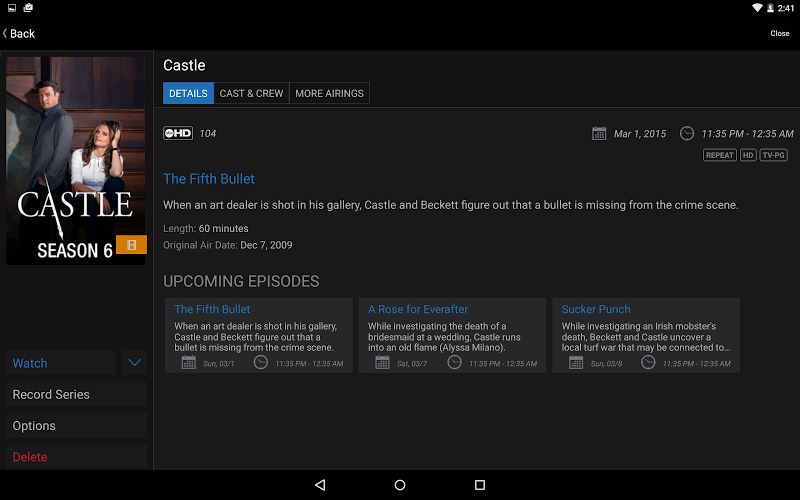The width and height of the screenshot is (800, 500).
Task: Click the ABC HD channel logo
Action: [178, 133]
